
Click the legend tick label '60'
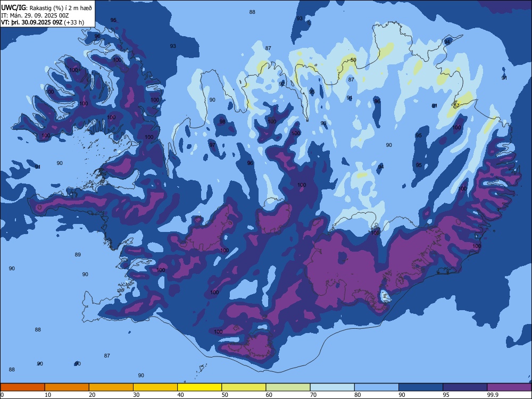point(269,395)
